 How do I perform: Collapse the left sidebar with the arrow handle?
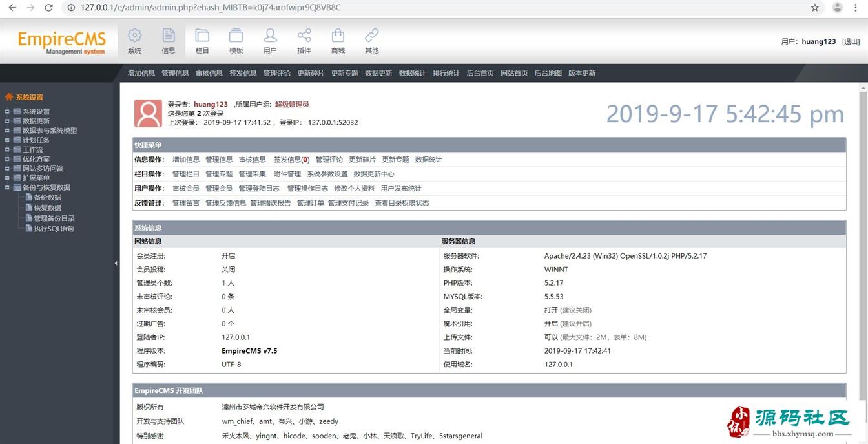pos(116,263)
